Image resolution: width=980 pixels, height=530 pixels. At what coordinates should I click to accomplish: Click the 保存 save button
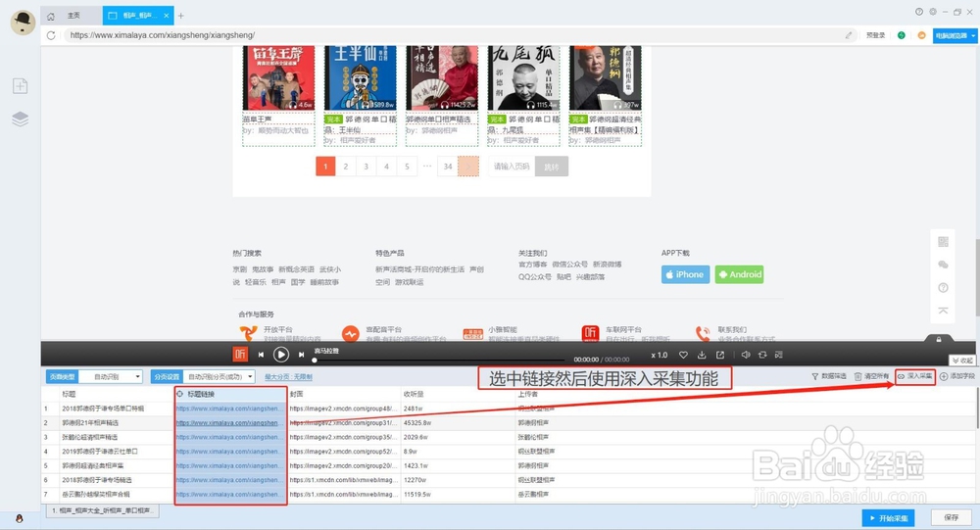click(x=952, y=518)
